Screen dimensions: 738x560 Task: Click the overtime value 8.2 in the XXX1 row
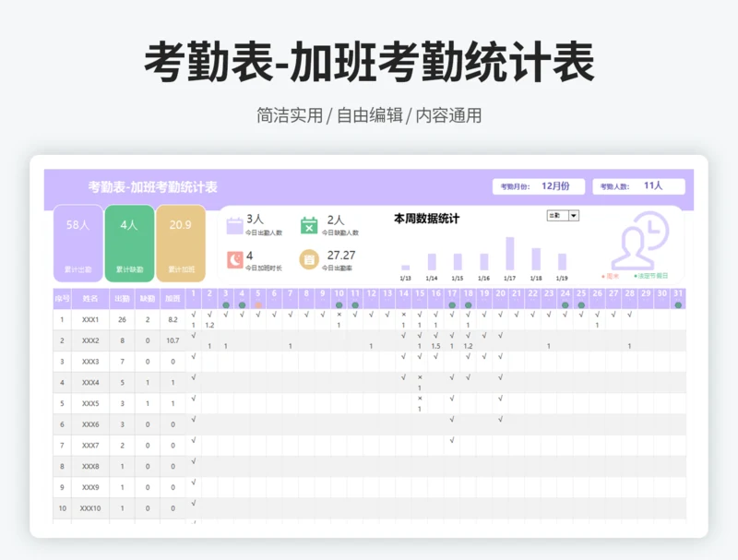point(173,319)
